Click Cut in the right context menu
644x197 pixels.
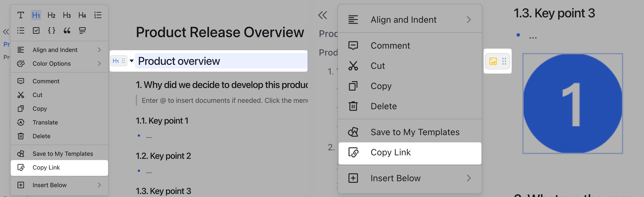tap(377, 66)
